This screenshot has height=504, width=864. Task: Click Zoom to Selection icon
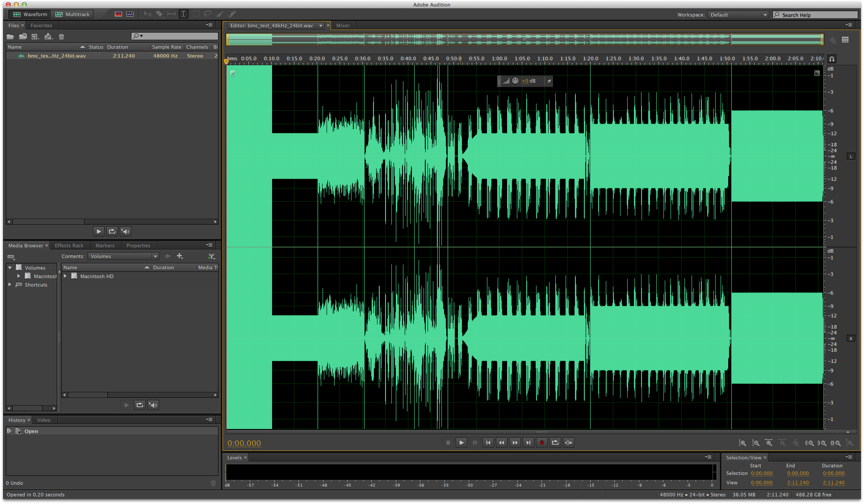click(836, 443)
